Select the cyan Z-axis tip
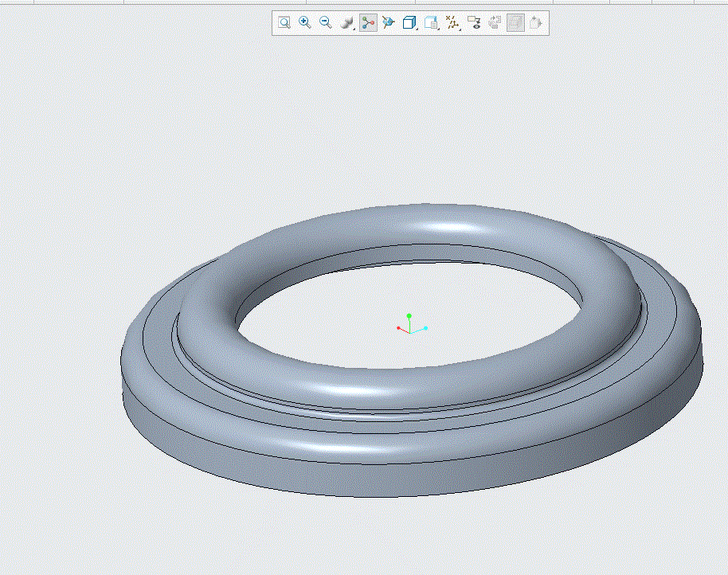The width and height of the screenshot is (728, 575). 426,328
